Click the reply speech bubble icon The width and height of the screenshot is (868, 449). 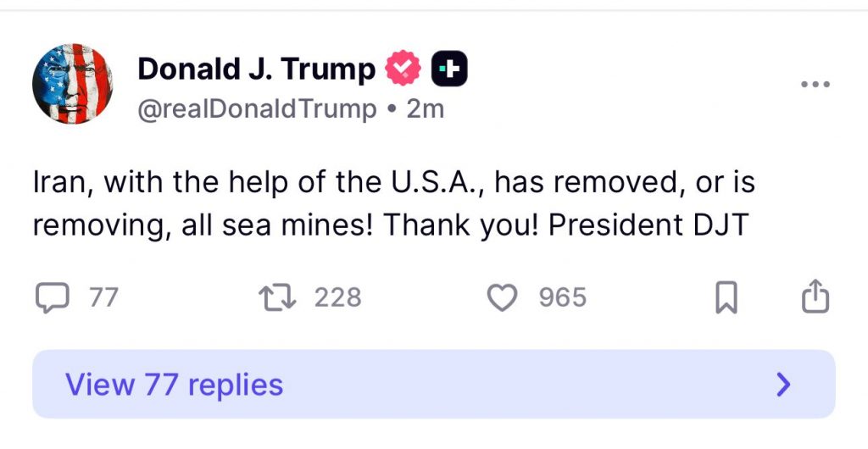[x=53, y=297]
